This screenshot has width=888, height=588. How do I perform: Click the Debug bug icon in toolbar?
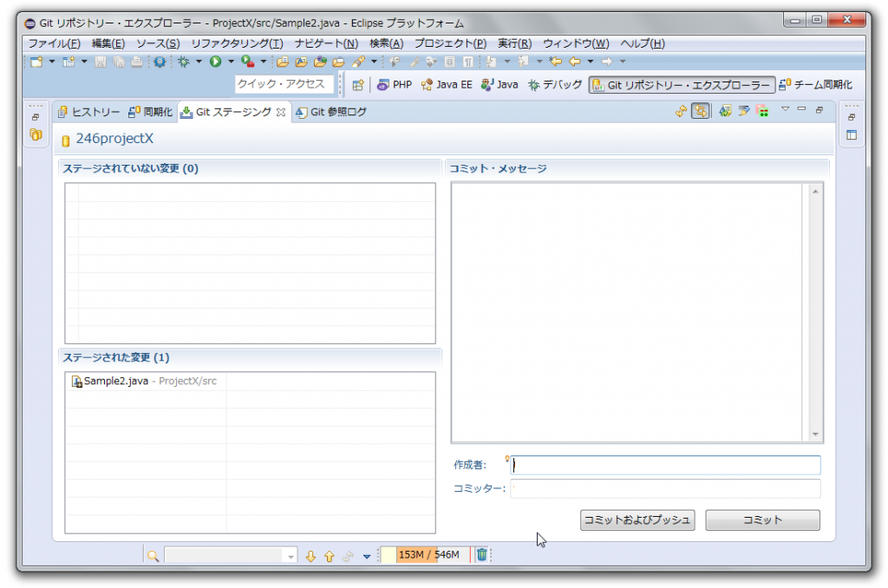(x=184, y=62)
